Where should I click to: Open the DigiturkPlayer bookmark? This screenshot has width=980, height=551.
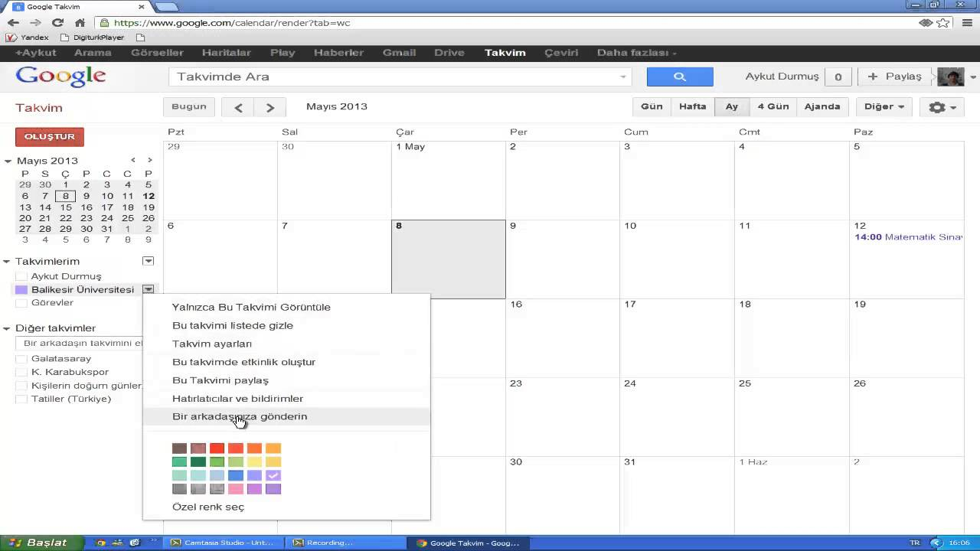91,37
